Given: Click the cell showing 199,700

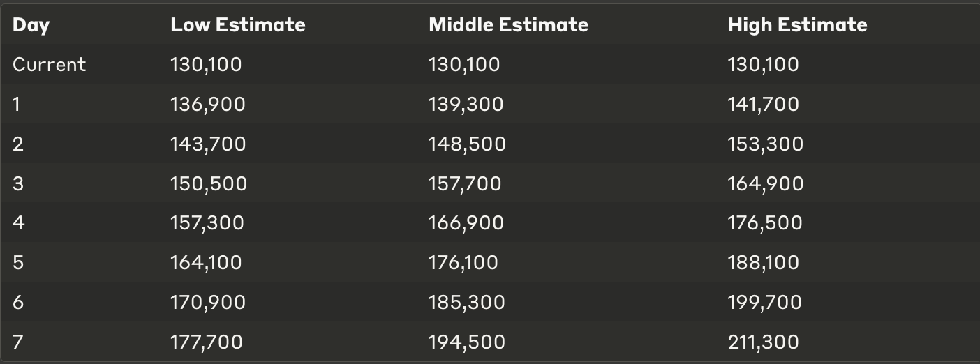Looking at the screenshot, I should pyautogui.click(x=765, y=303).
